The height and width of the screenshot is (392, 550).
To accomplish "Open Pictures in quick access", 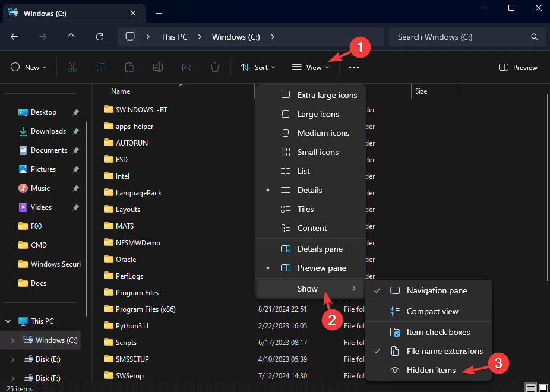I will [x=43, y=169].
